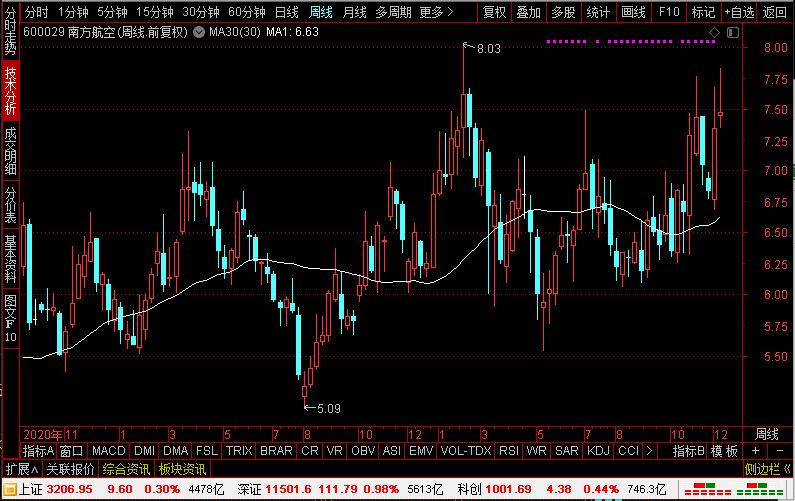Switch to 30分钟 period
The image size is (795, 501).
(201, 12)
